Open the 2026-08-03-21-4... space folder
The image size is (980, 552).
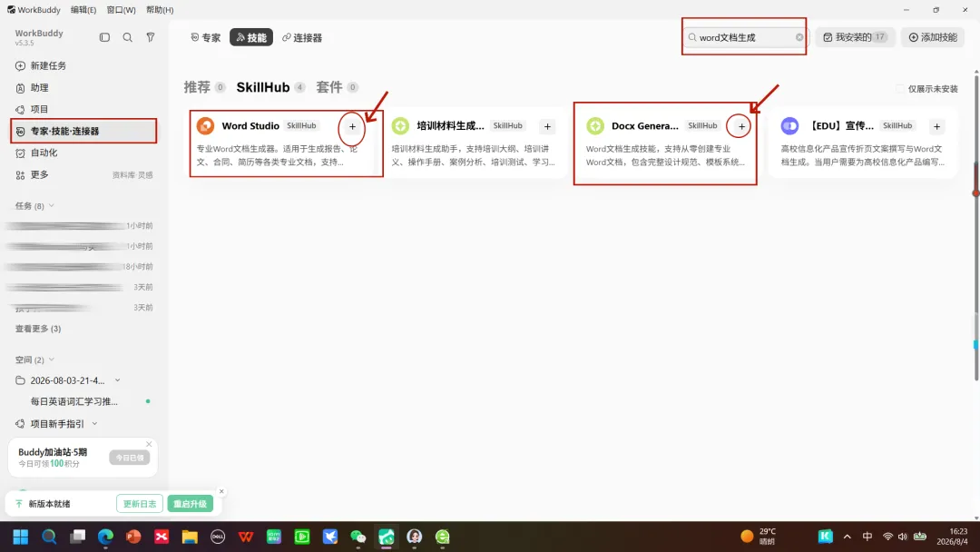coord(67,380)
